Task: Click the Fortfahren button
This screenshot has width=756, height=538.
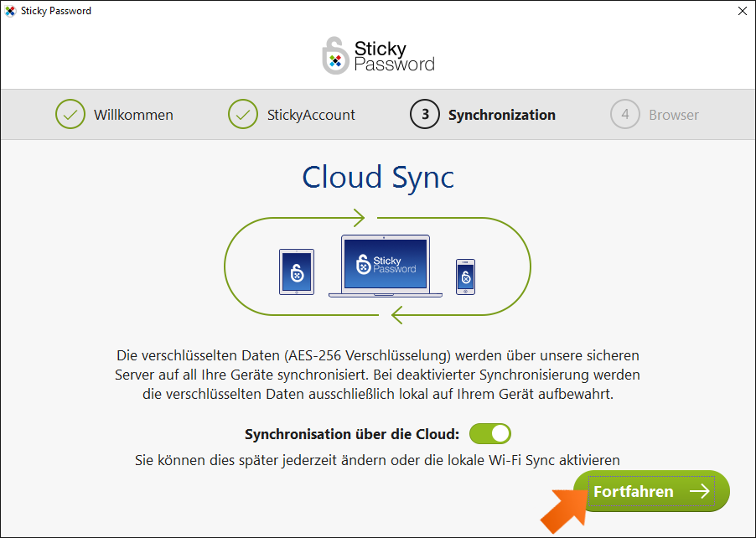Action: (651, 491)
